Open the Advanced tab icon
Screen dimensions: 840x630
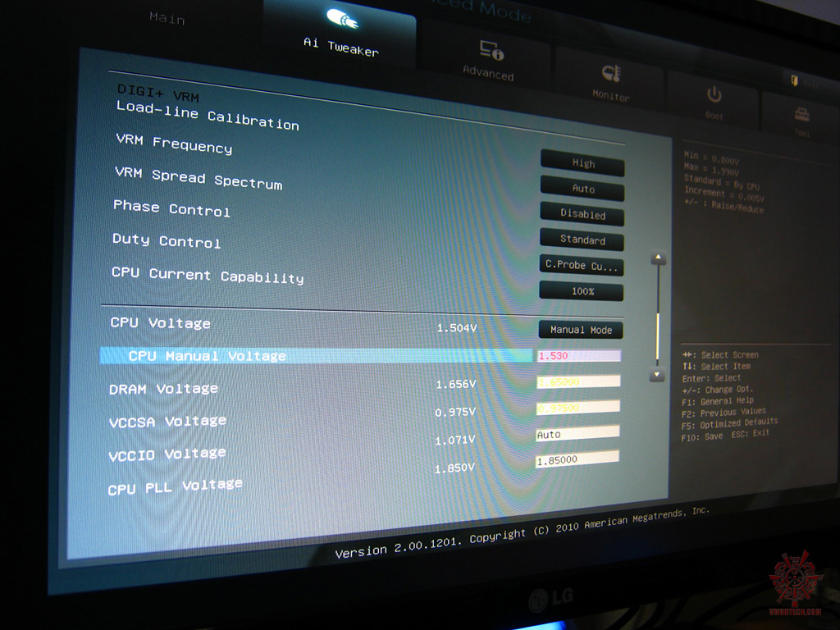pos(491,50)
